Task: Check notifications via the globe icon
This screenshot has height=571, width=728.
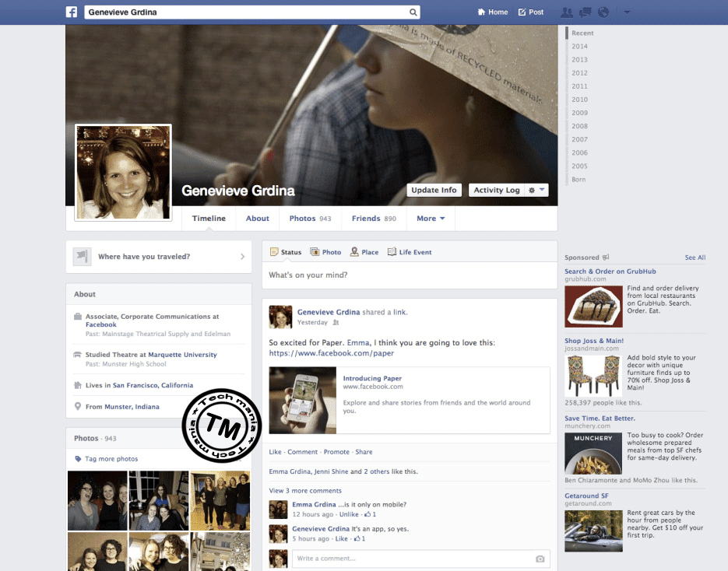Action: coord(602,12)
